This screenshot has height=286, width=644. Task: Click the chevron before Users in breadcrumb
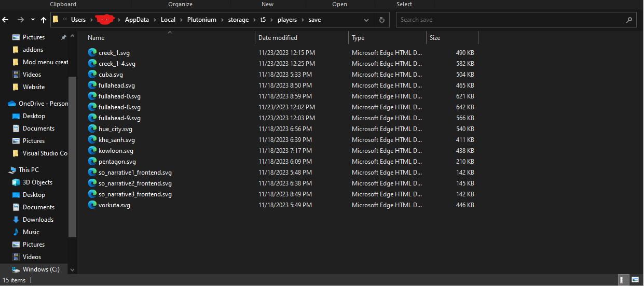pyautogui.click(x=65, y=20)
